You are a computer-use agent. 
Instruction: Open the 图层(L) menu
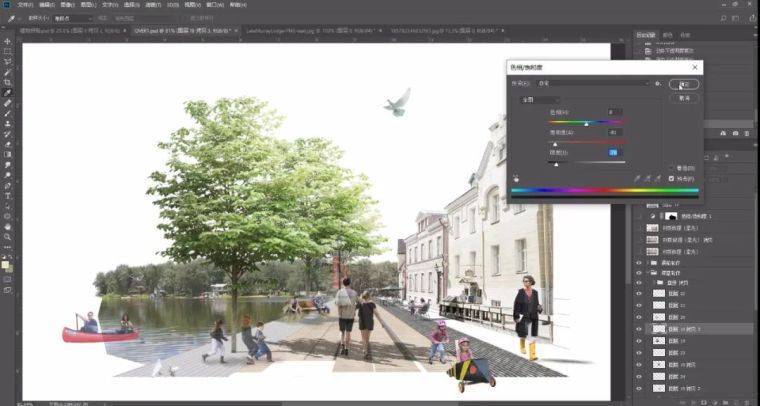pos(88,5)
